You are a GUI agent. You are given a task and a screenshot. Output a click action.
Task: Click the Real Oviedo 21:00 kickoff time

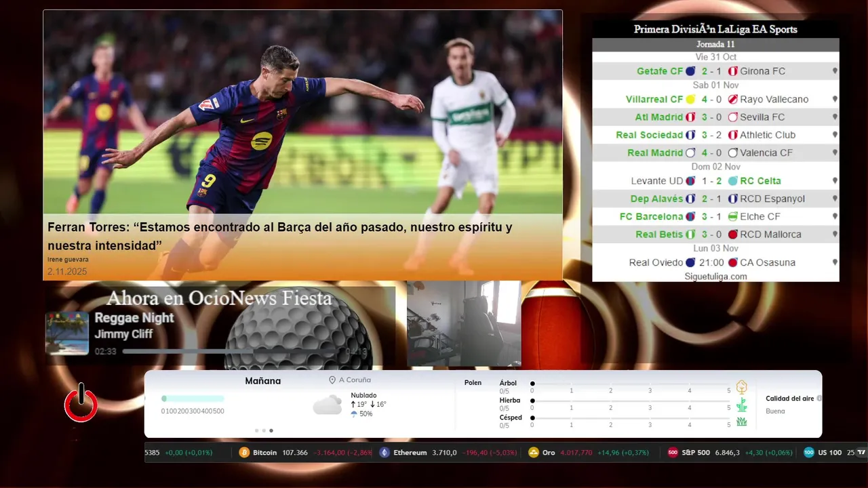point(713,262)
